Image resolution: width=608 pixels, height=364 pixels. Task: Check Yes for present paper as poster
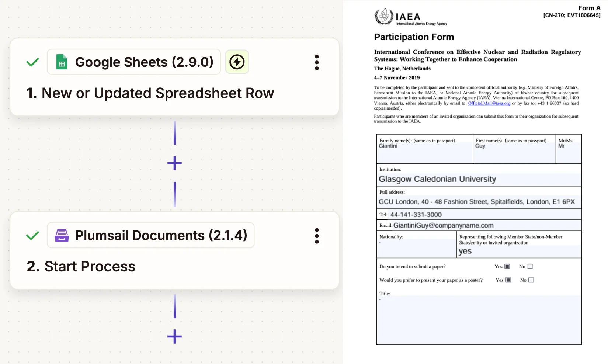coord(508,280)
